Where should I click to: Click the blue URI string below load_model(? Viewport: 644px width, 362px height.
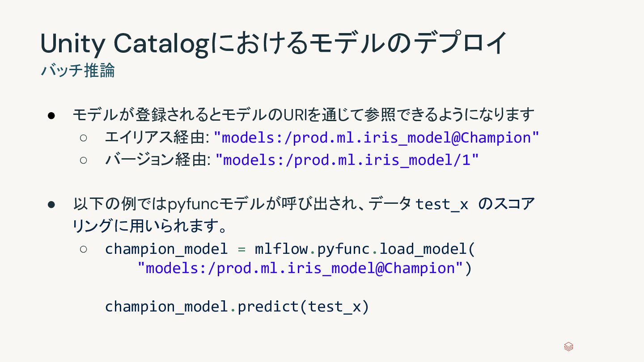pyautogui.click(x=300, y=268)
